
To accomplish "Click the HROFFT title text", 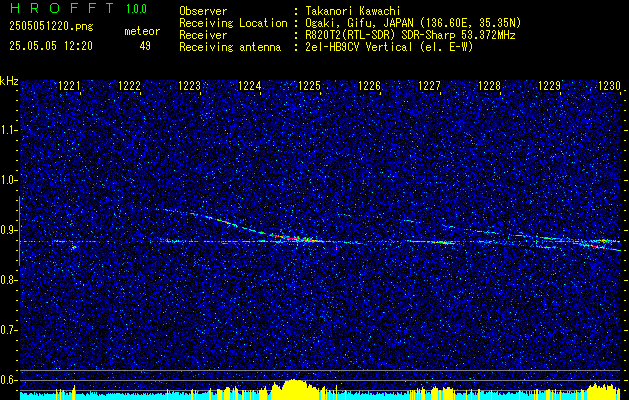I will [61, 8].
